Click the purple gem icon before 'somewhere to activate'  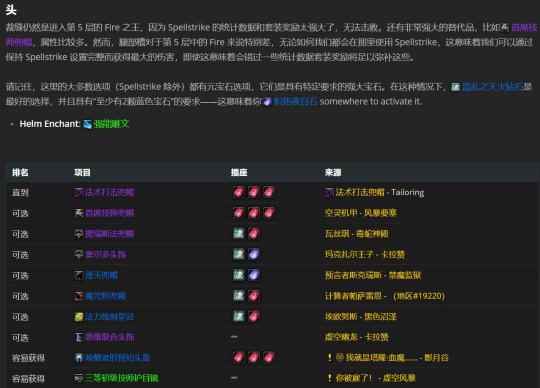(268, 102)
